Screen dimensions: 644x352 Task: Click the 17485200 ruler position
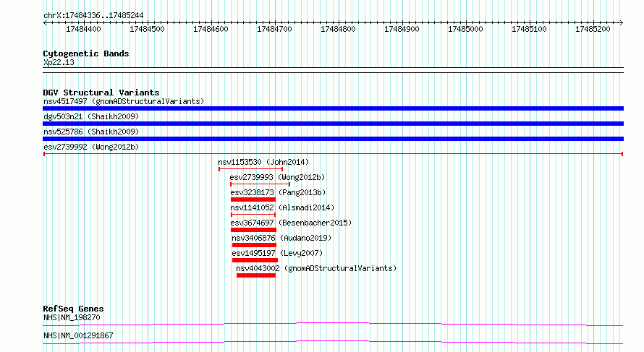tap(593, 29)
